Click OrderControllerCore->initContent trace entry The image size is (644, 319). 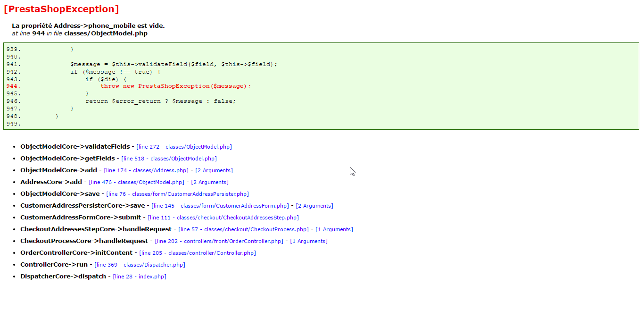pyautogui.click(x=76, y=252)
